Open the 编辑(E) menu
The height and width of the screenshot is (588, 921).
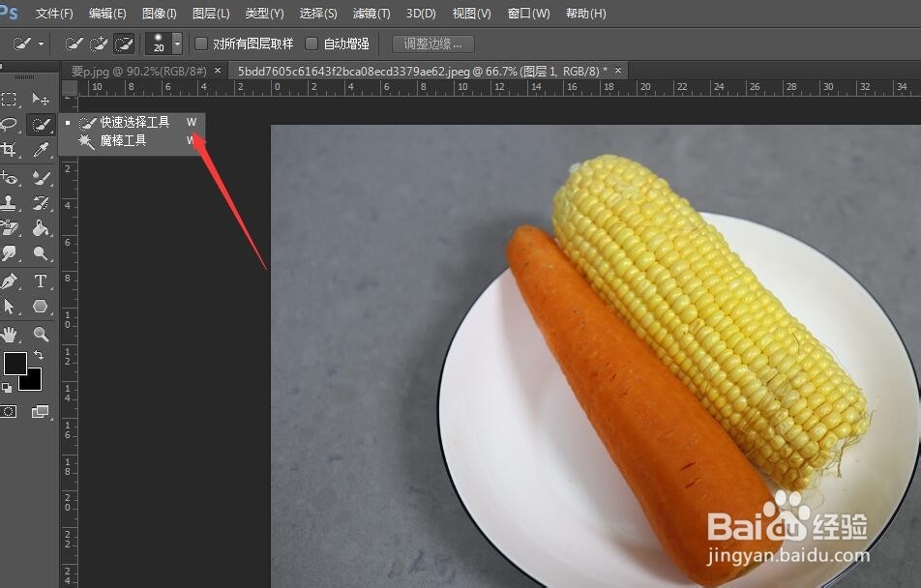point(107,13)
